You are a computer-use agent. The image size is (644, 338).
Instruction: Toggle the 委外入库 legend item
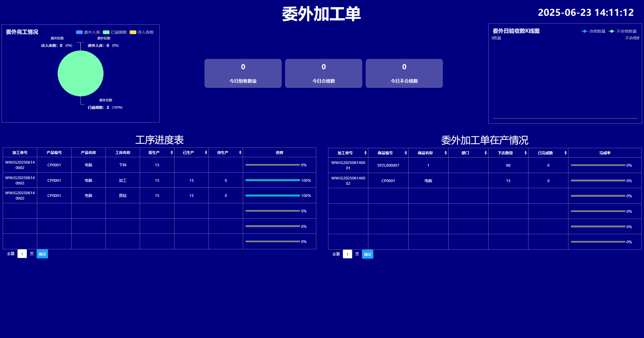pyautogui.click(x=88, y=32)
